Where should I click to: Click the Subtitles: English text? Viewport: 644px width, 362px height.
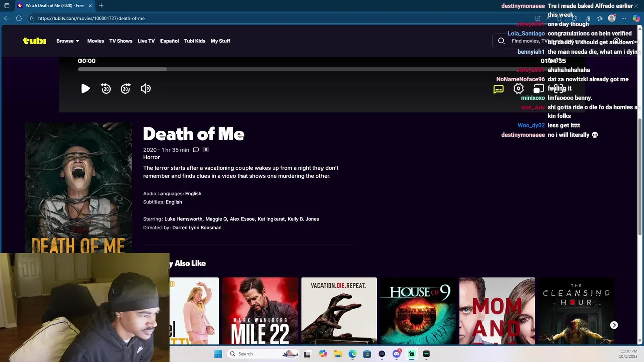point(163,202)
